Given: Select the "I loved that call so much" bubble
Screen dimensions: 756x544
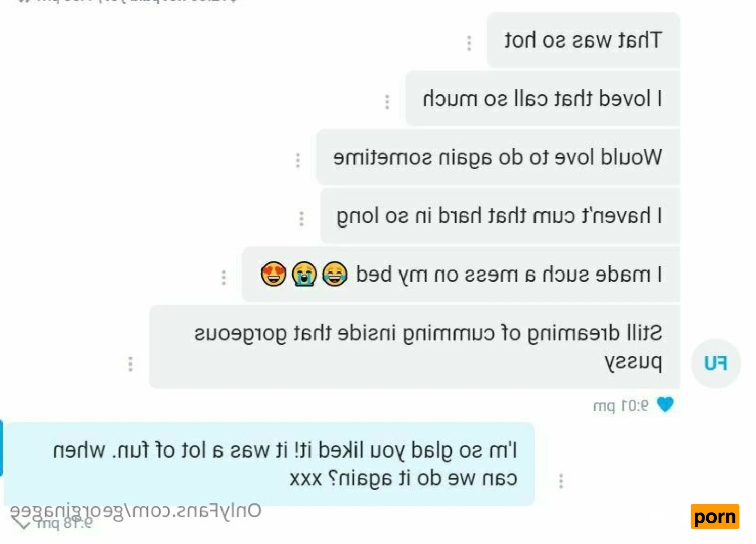Looking at the screenshot, I should 543,99.
